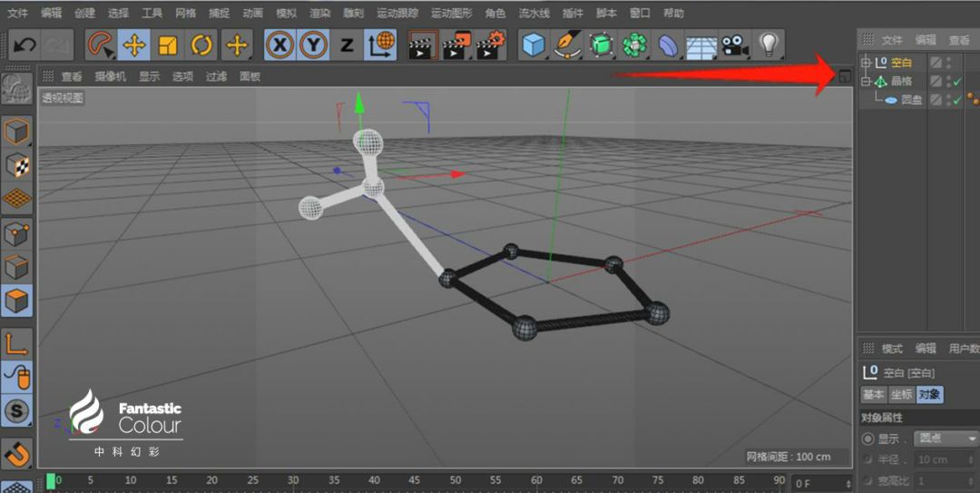Toggle Y axis lock

coord(314,45)
